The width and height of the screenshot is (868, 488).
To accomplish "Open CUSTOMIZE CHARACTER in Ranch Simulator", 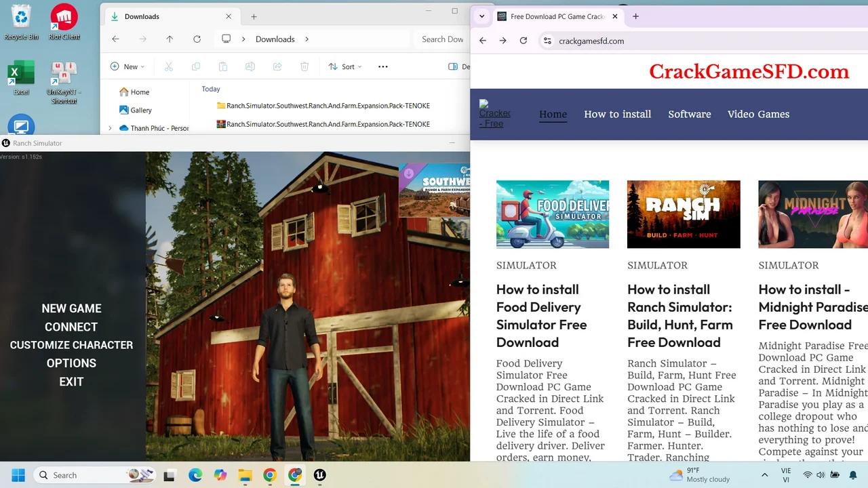I will 71,345.
